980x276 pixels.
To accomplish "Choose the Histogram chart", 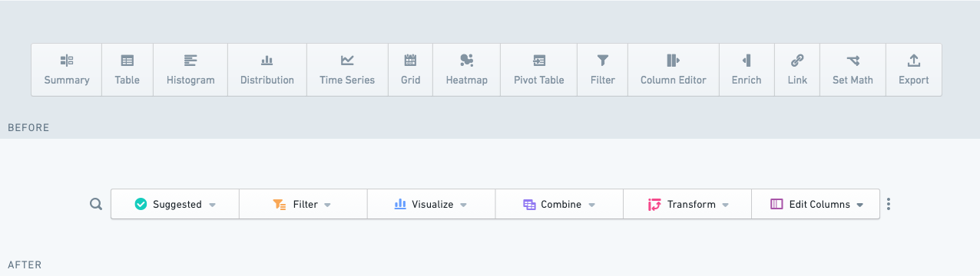I will [x=190, y=70].
